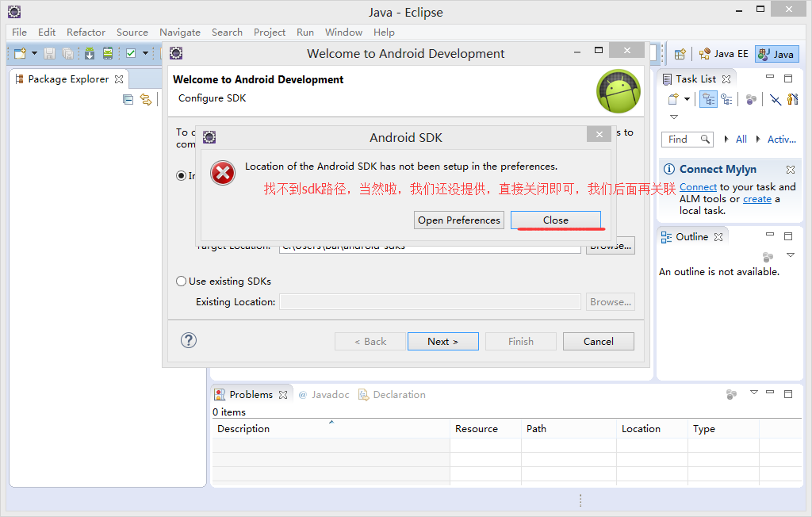The height and width of the screenshot is (517, 812).
Task: Sort Problems by the Resource column
Action: tap(486, 429)
